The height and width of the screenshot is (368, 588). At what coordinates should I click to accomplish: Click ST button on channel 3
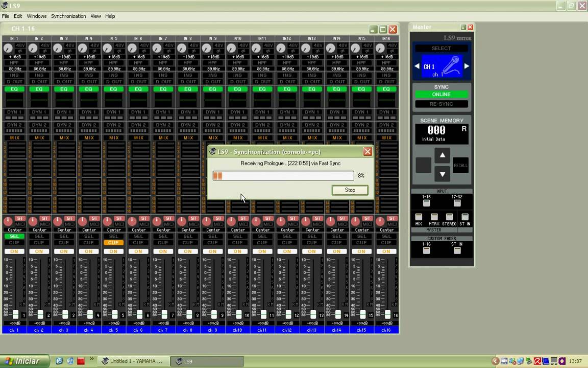coord(70,218)
